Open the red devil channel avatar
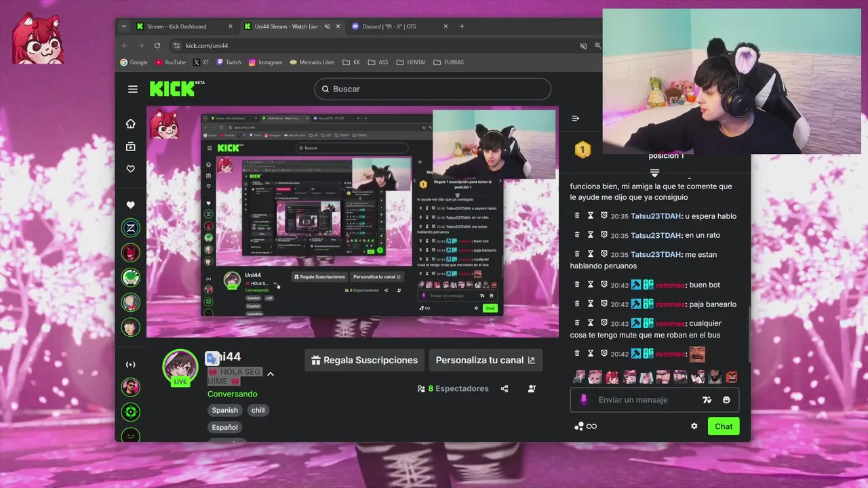The image size is (868, 488). (x=131, y=253)
